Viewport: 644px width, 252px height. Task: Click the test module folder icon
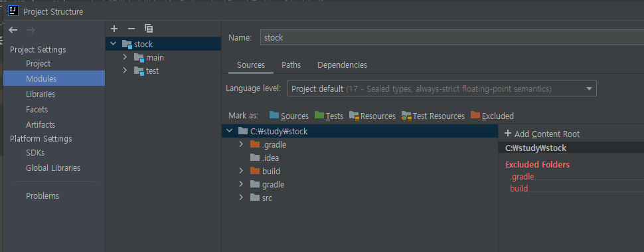pos(139,70)
